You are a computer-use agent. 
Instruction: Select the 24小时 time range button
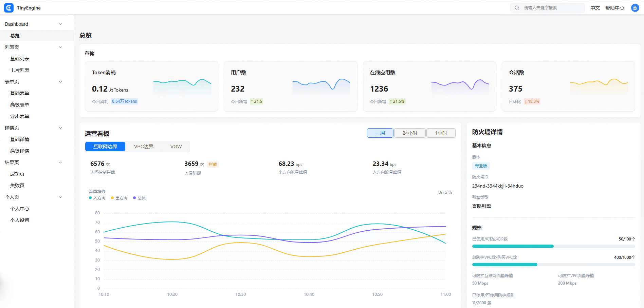(410, 133)
